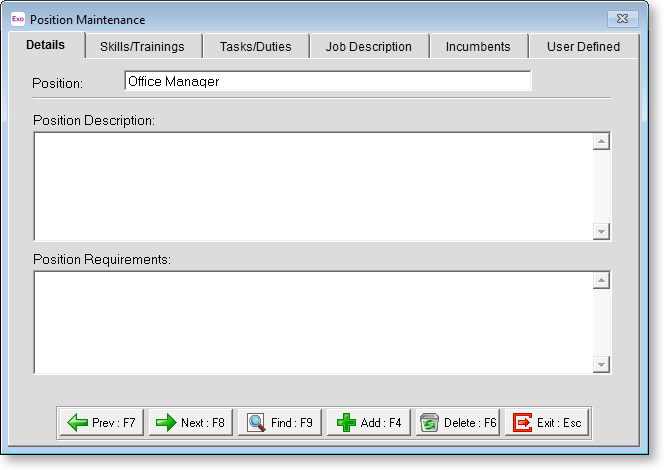Click the Find magnifying glass icon
The height and width of the screenshot is (470, 664).
tap(256, 423)
